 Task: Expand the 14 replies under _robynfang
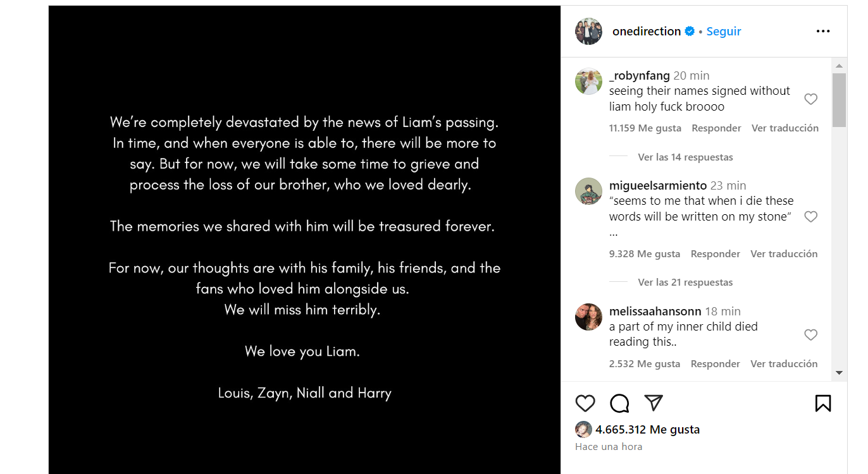tap(685, 157)
